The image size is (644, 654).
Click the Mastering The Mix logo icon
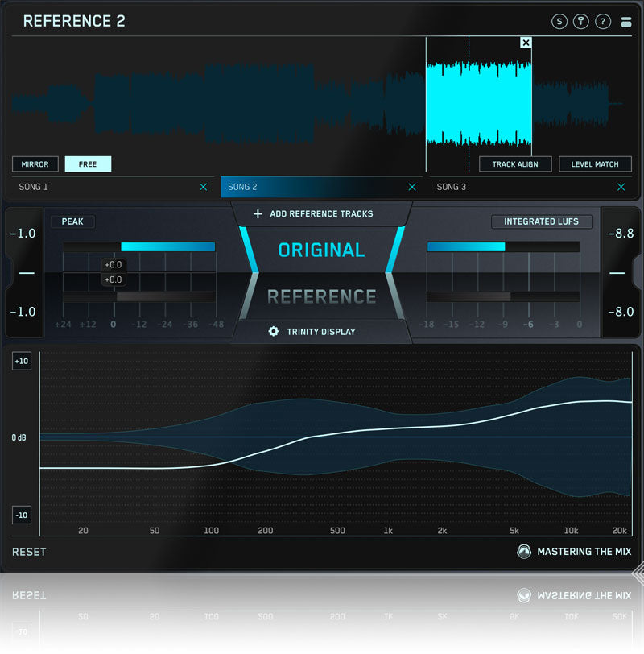(524, 552)
